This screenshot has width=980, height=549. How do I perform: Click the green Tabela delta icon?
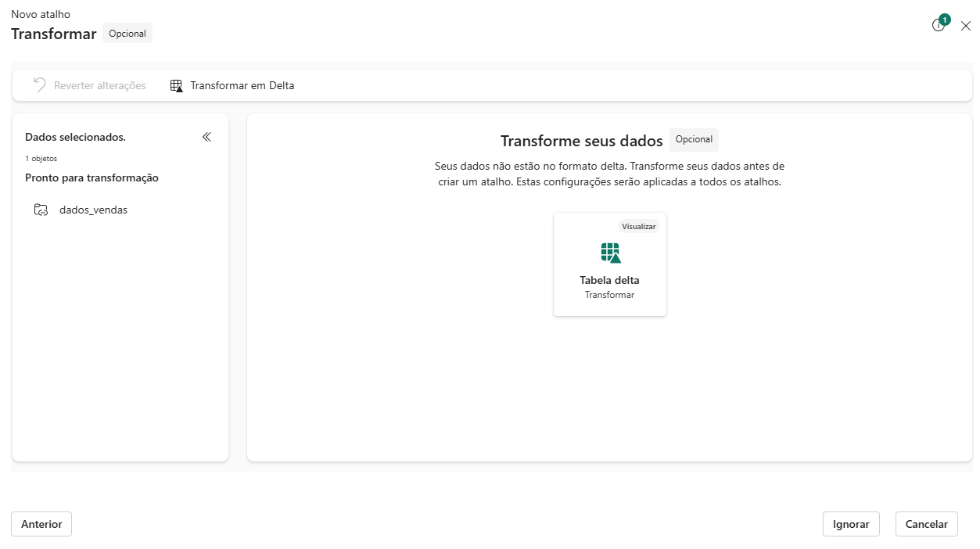point(610,253)
